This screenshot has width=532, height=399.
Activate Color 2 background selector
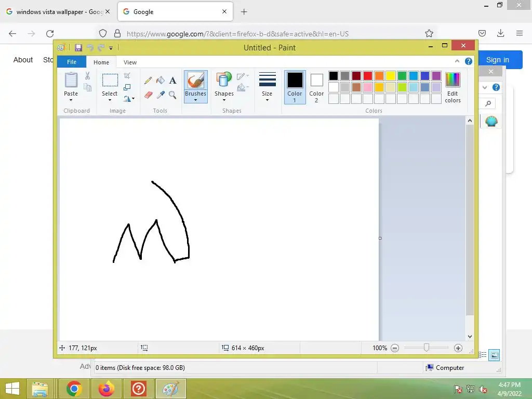coord(316,87)
